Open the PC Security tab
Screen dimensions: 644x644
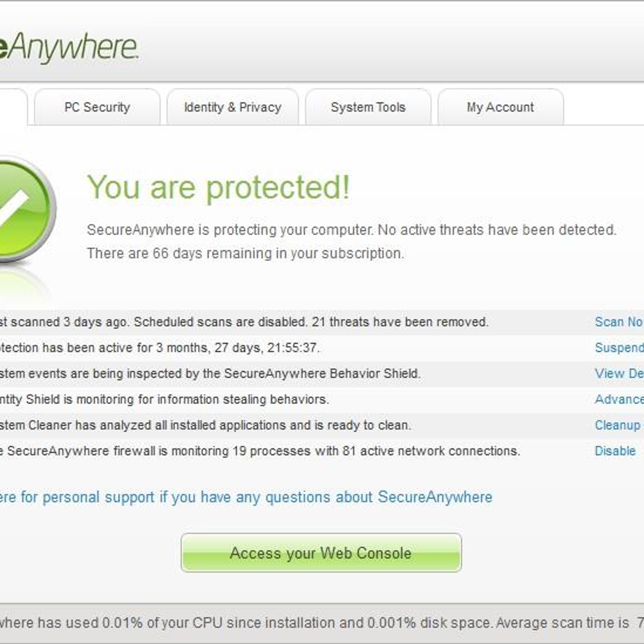click(x=97, y=107)
